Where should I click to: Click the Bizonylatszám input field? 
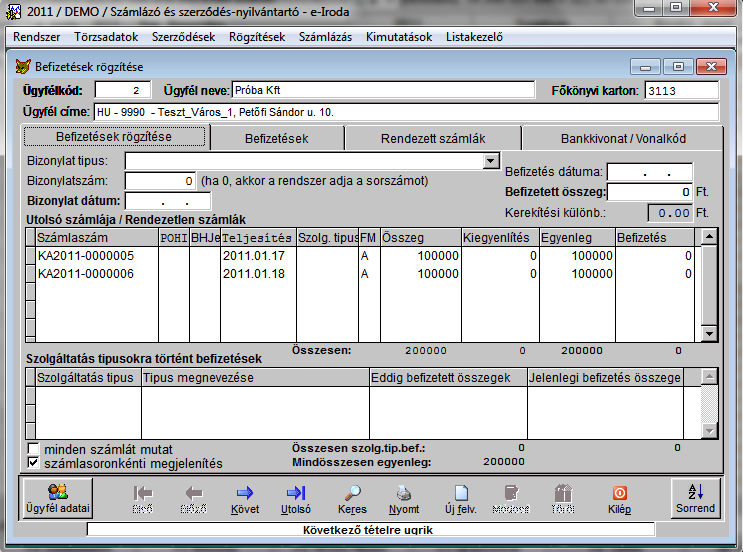pos(160,181)
